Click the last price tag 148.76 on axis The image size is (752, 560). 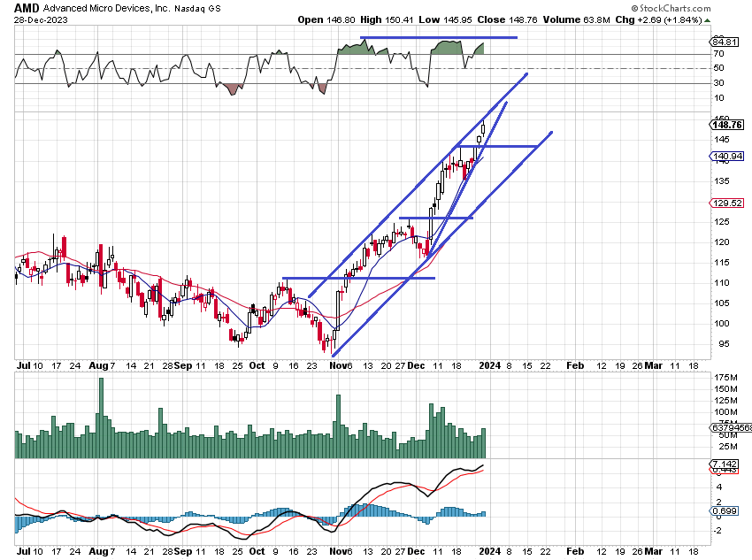(726, 125)
